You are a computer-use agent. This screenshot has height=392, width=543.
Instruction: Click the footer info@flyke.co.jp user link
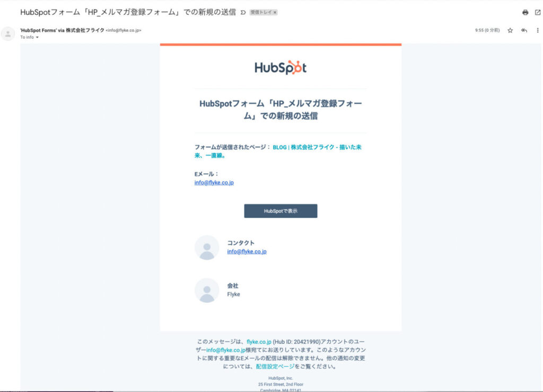click(226, 350)
